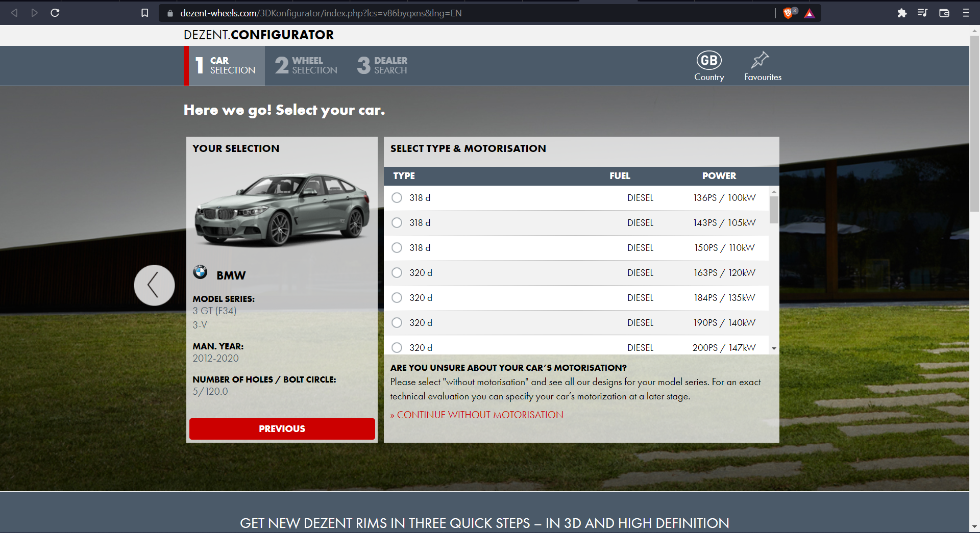The width and height of the screenshot is (980, 533).
Task: Click the Brave Rewards triangle icon
Action: tap(810, 13)
